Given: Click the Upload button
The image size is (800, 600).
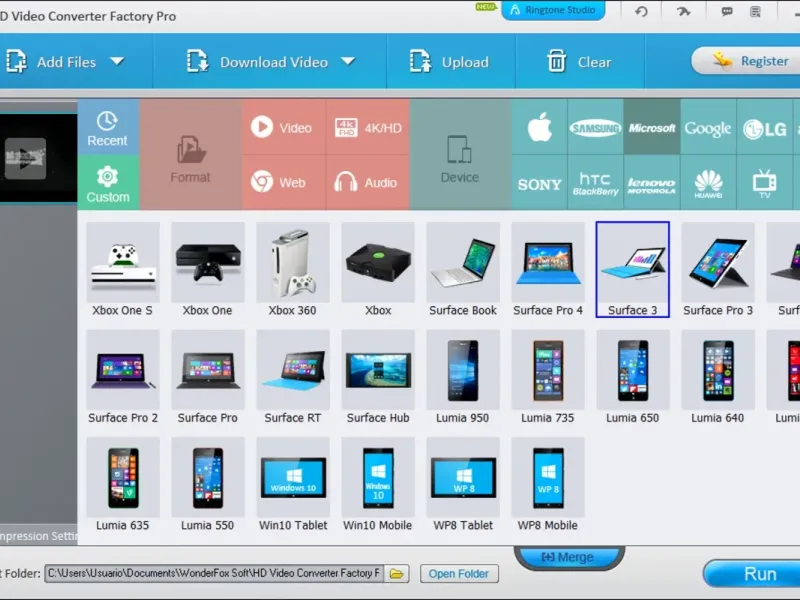Looking at the screenshot, I should click(x=450, y=62).
